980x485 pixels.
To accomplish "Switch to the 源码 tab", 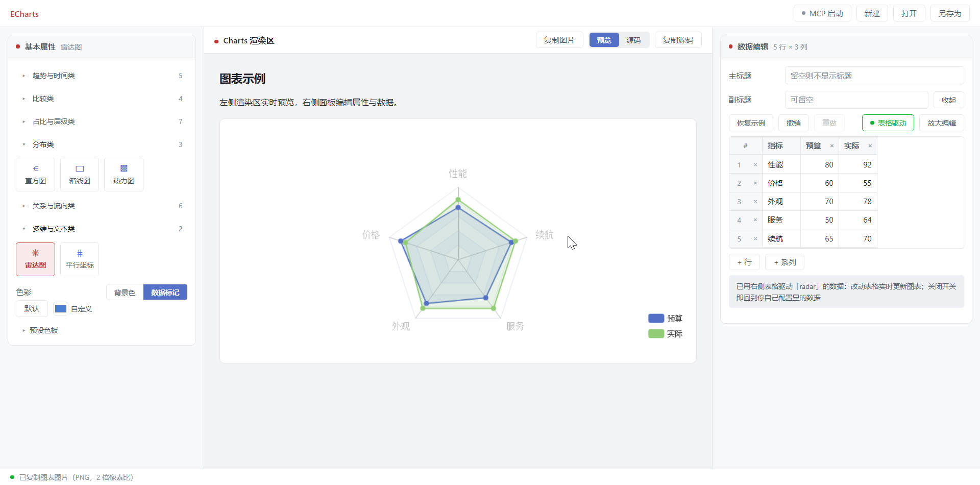I will (x=633, y=40).
